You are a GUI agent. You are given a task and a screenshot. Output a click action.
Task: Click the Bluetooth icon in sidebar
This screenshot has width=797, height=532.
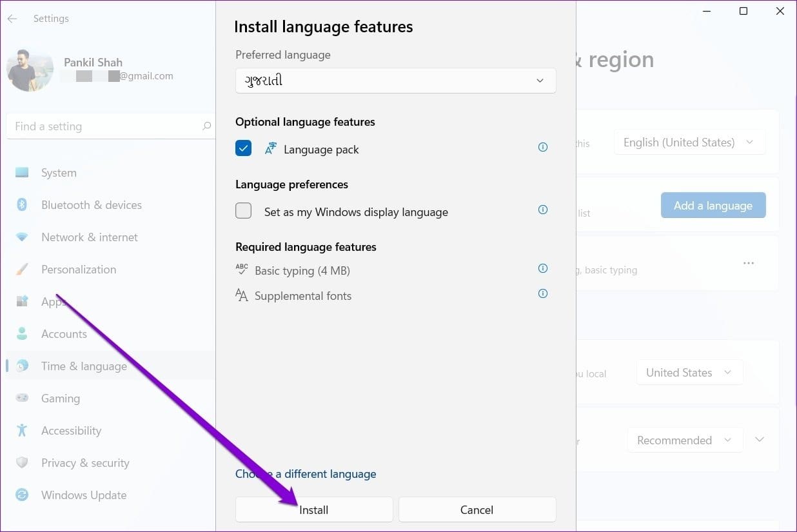pyautogui.click(x=22, y=205)
